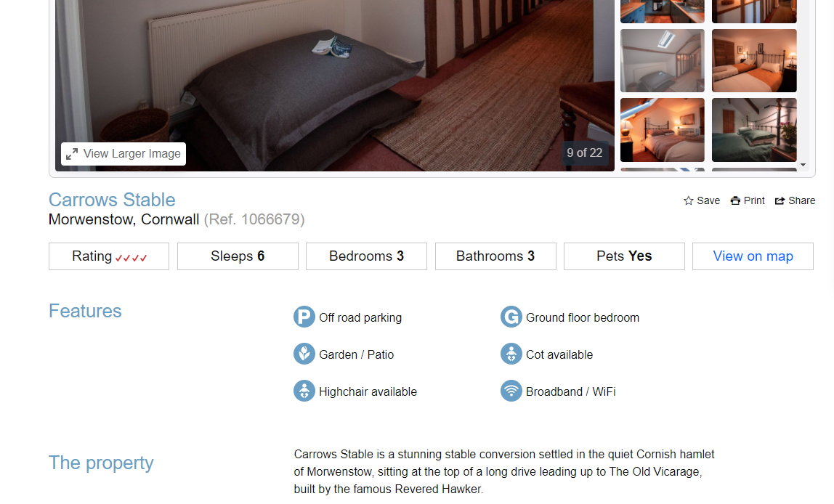Click the Ground floor bedroom G icon
Image resolution: width=834 pixels, height=504 pixels.
tap(511, 317)
